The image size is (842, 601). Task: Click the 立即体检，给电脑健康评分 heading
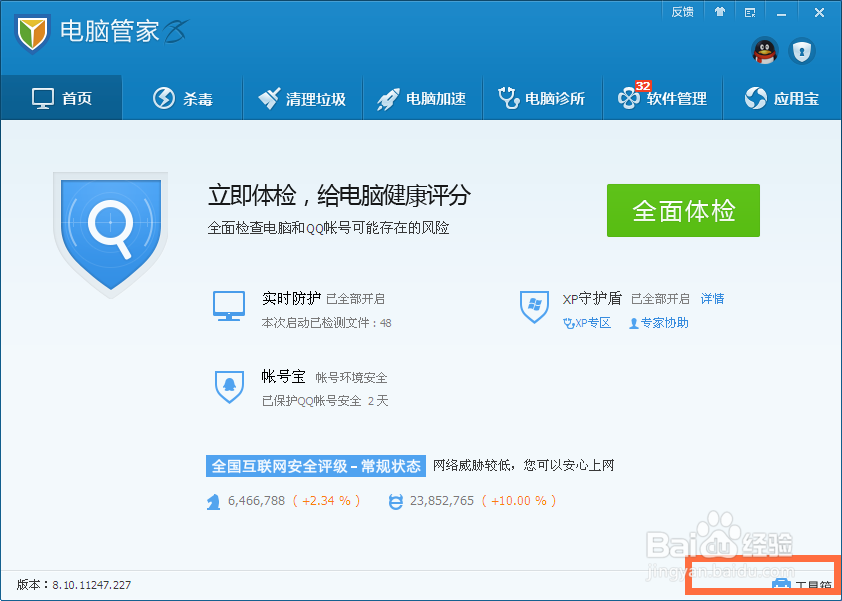[x=339, y=195]
